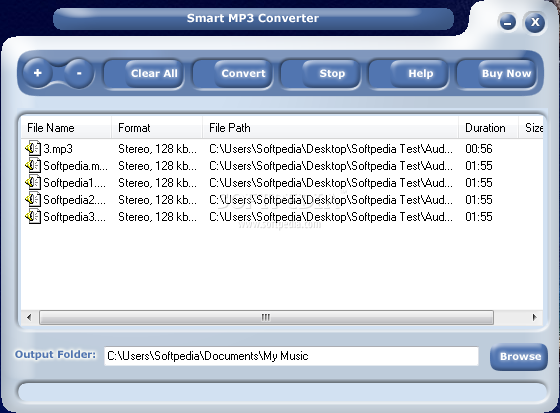Minimize the Smart MP3 Converter window
The image size is (560, 413).
coord(508,23)
